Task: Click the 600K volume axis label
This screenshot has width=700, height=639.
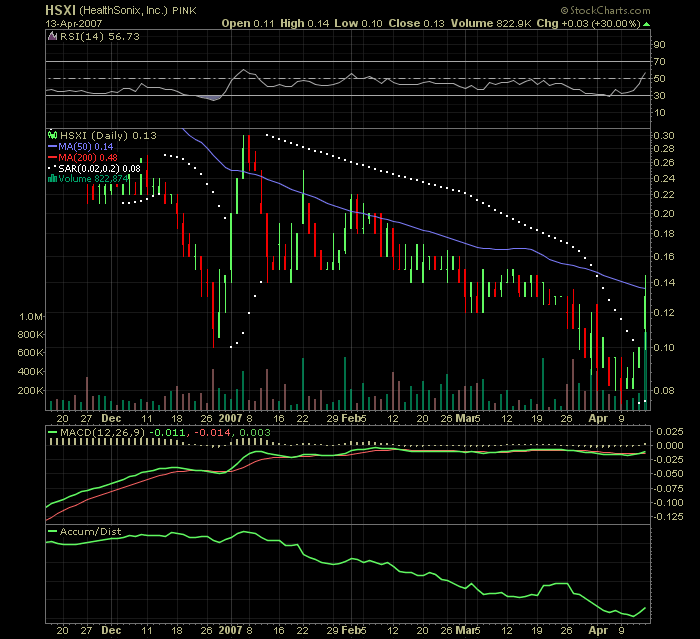Action: tap(30, 353)
